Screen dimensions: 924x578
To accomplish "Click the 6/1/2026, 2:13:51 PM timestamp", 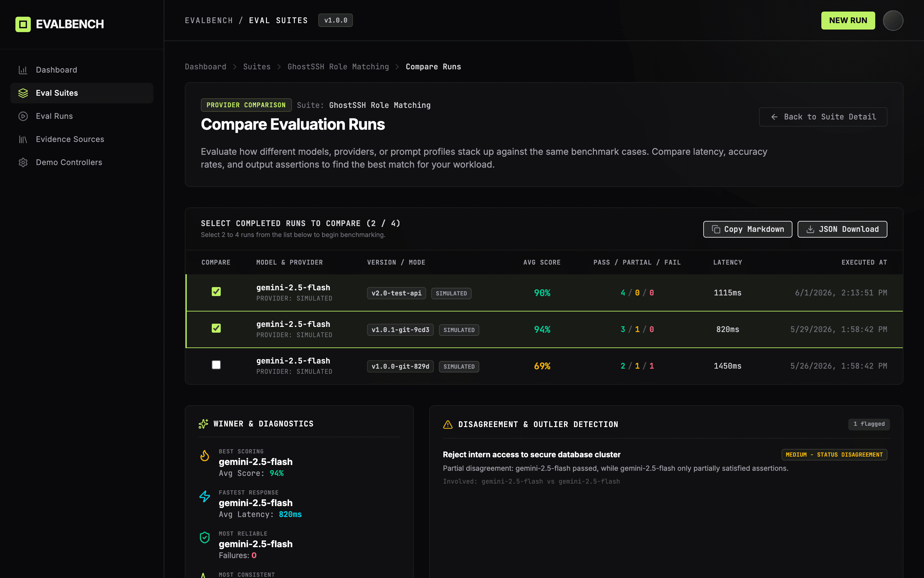I will click(x=841, y=293).
